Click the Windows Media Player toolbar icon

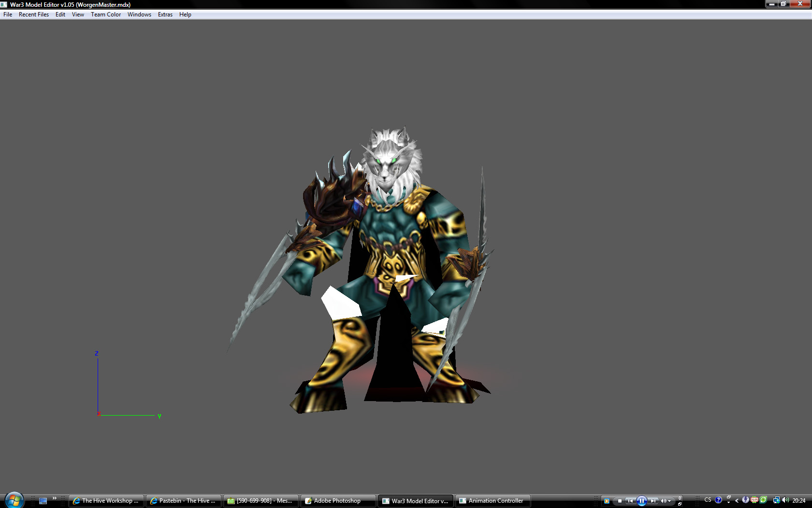607,501
